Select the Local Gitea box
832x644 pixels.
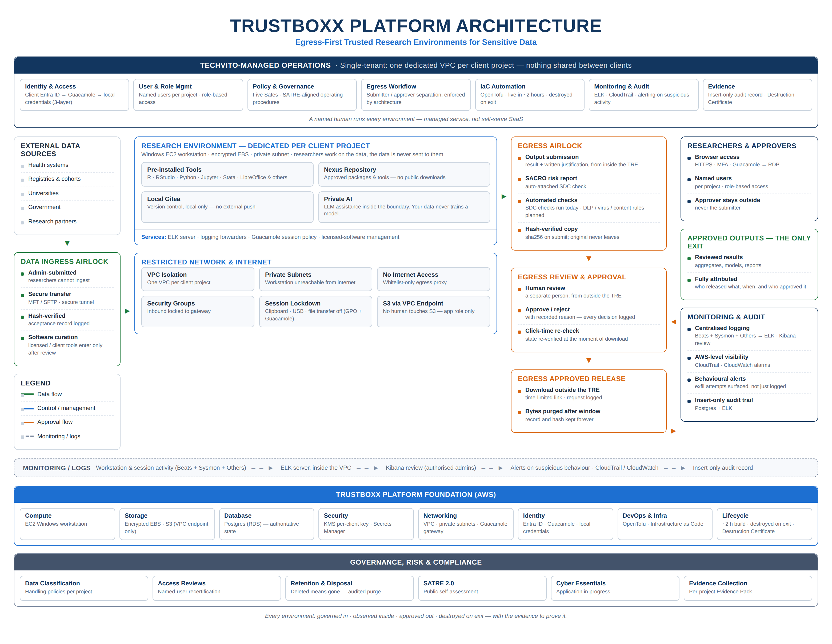[227, 207]
